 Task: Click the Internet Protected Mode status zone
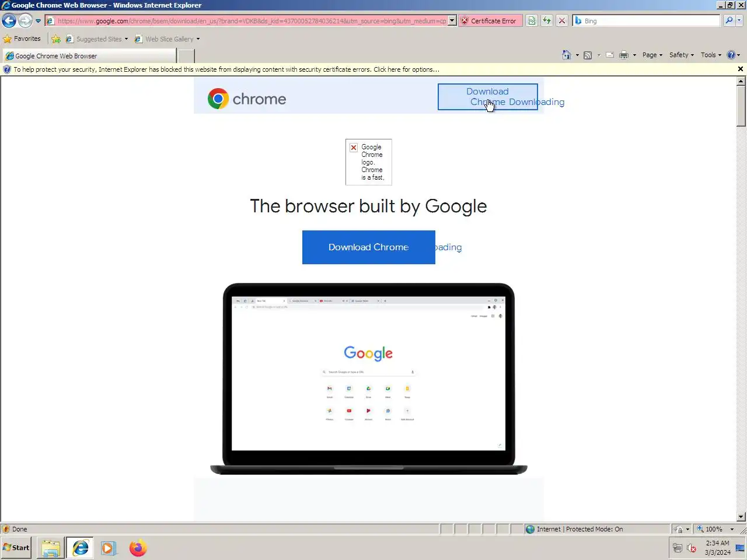click(x=574, y=529)
